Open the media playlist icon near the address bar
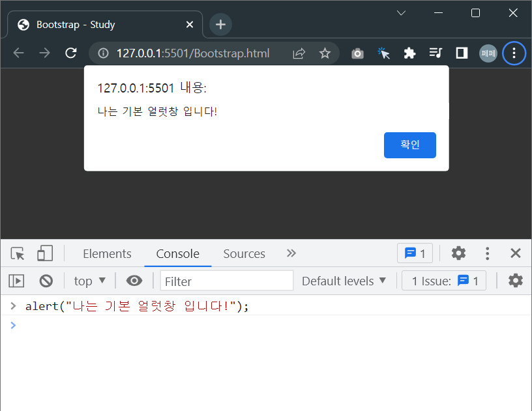Viewport: 532px width, 411px height. 436,53
